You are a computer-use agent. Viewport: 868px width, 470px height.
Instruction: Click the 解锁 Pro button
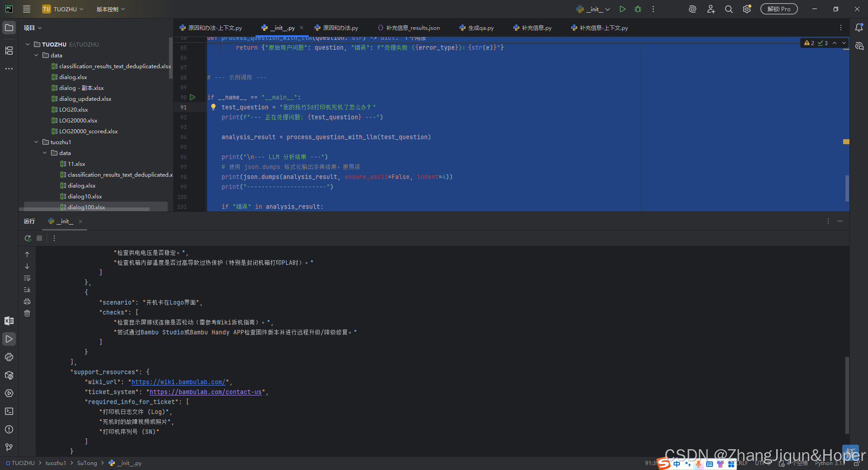click(779, 9)
